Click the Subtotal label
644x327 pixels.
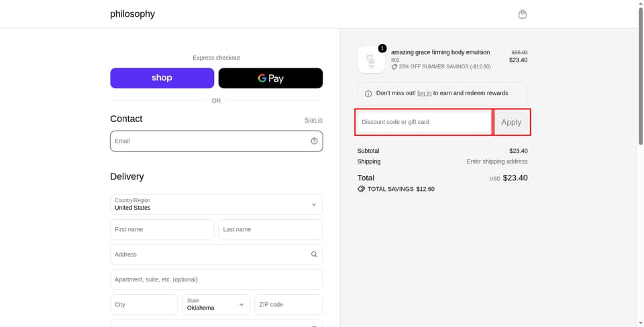pyautogui.click(x=368, y=151)
